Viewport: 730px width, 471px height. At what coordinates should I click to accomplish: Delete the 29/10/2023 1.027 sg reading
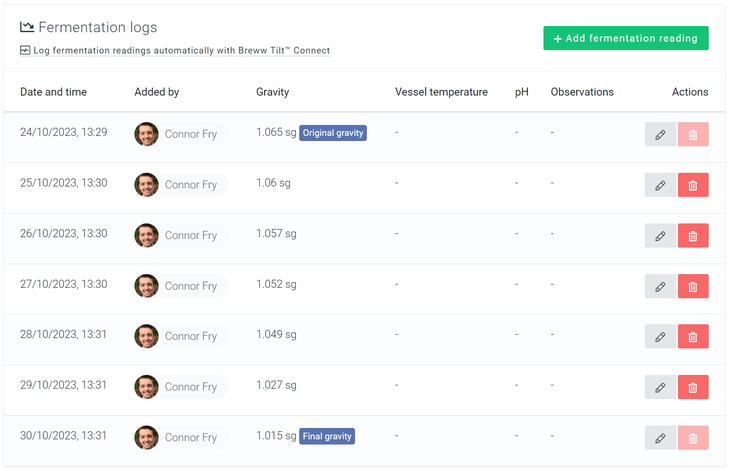(693, 387)
